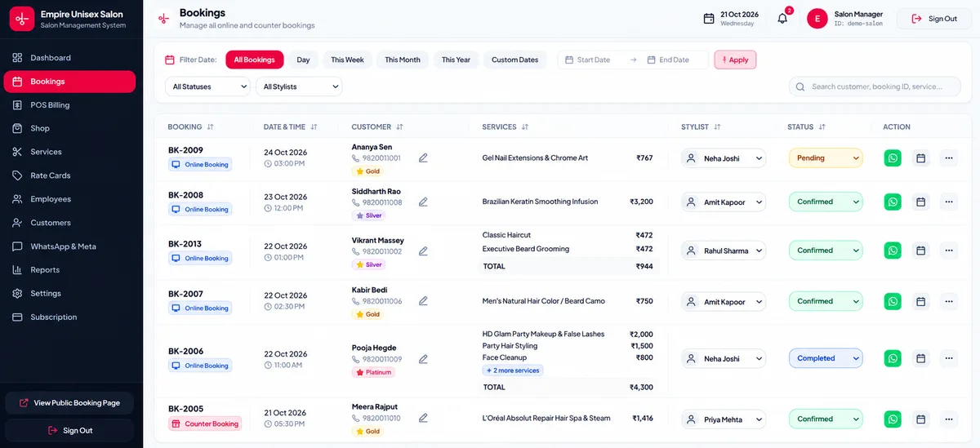
Task: Open stylist dropdown for BK-2008 Amit Kapoor
Action: 724,202
